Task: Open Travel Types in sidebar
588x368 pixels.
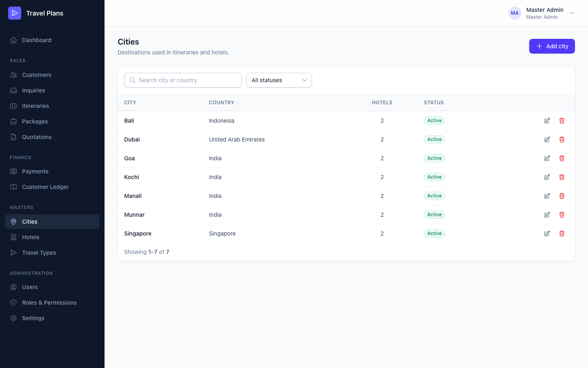Action: tap(52, 253)
